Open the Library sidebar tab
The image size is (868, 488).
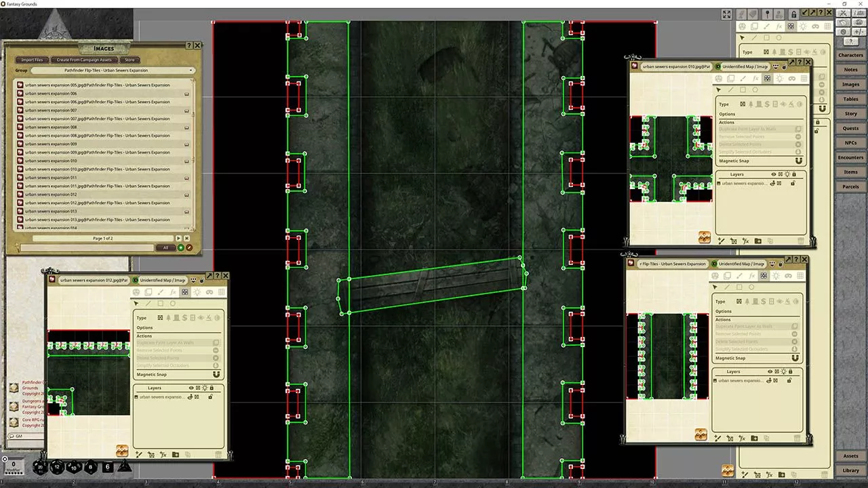[850, 470]
